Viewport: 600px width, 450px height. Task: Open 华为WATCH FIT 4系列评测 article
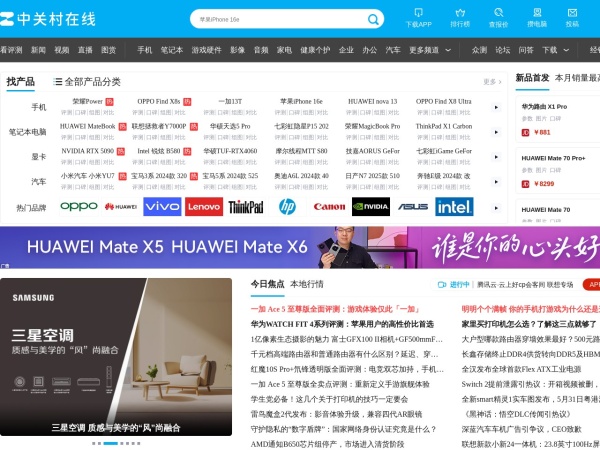pyautogui.click(x=342, y=324)
